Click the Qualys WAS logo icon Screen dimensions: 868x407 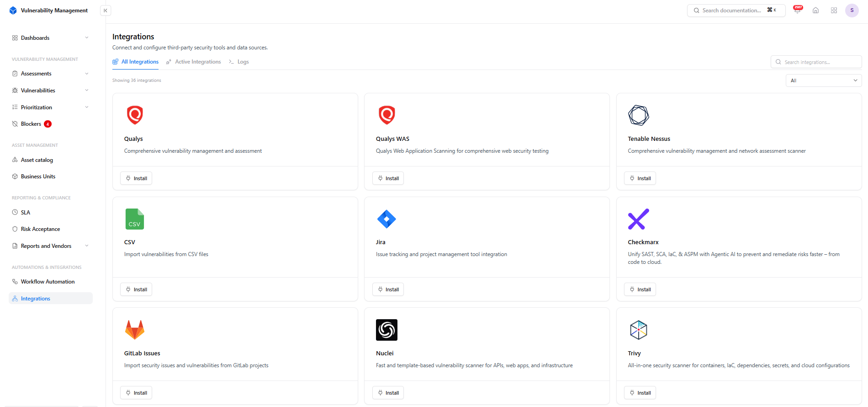coord(386,115)
